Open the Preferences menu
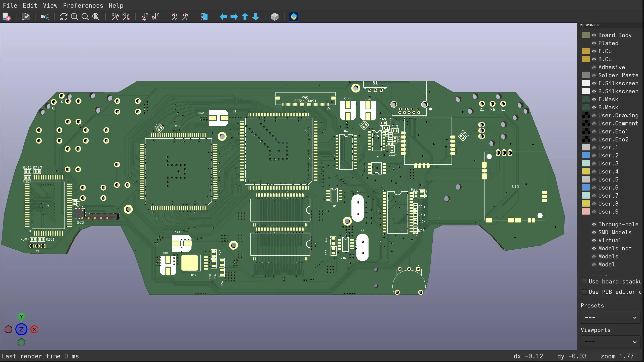The image size is (644, 362). [83, 6]
